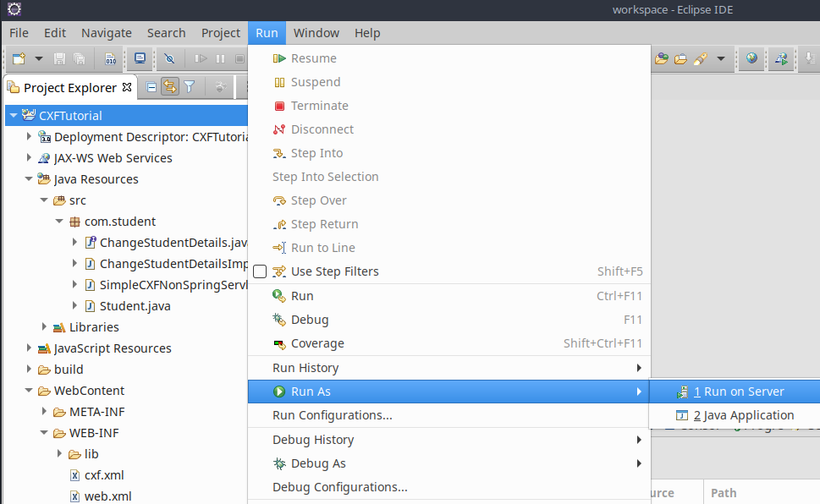820x504 pixels.
Task: Expand the Libraries tree node
Action: click(x=44, y=327)
